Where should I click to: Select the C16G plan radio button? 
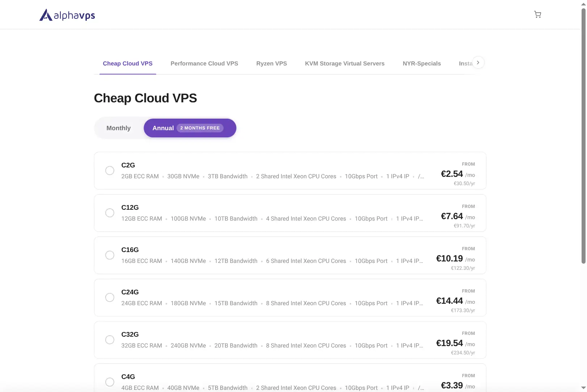click(x=110, y=255)
